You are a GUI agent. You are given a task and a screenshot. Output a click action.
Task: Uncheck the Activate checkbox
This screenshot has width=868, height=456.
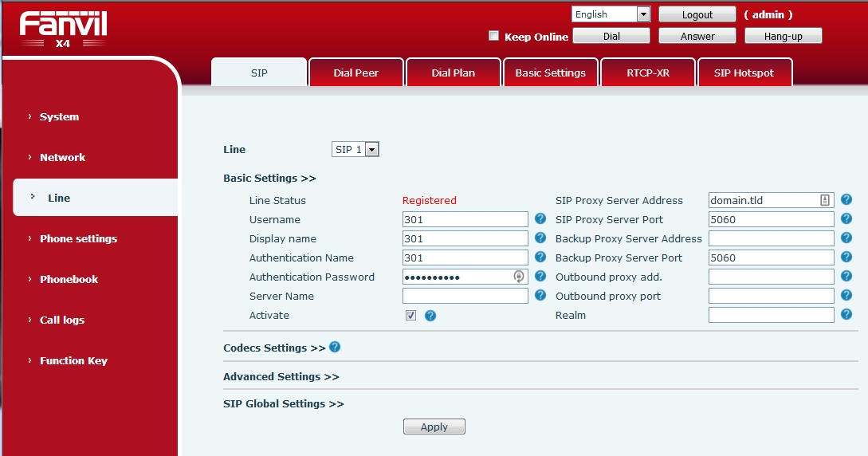coord(410,316)
